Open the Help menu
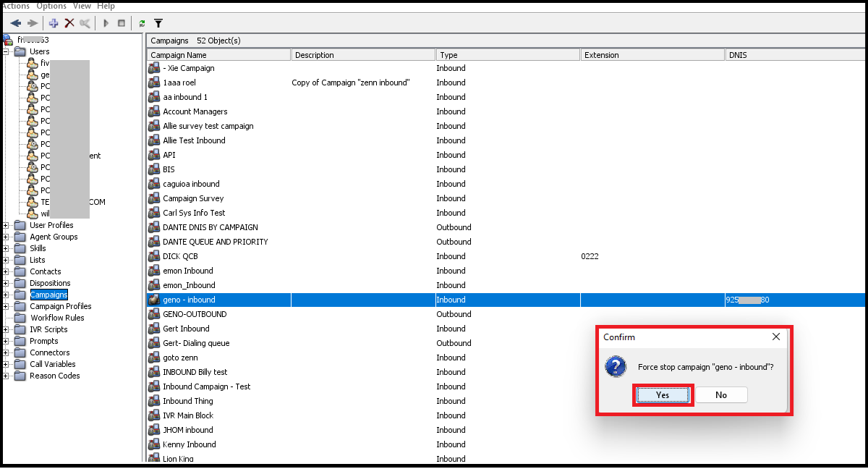The width and height of the screenshot is (868, 469). tap(106, 6)
